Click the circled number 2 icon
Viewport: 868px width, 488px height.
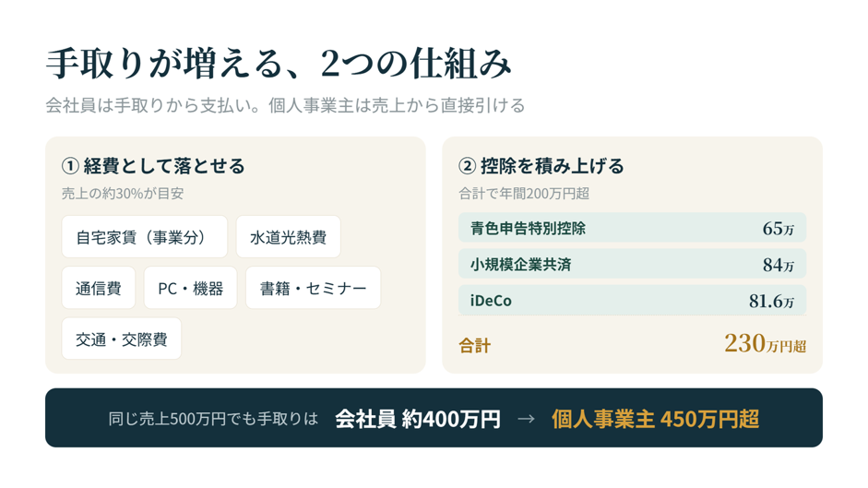click(x=468, y=166)
